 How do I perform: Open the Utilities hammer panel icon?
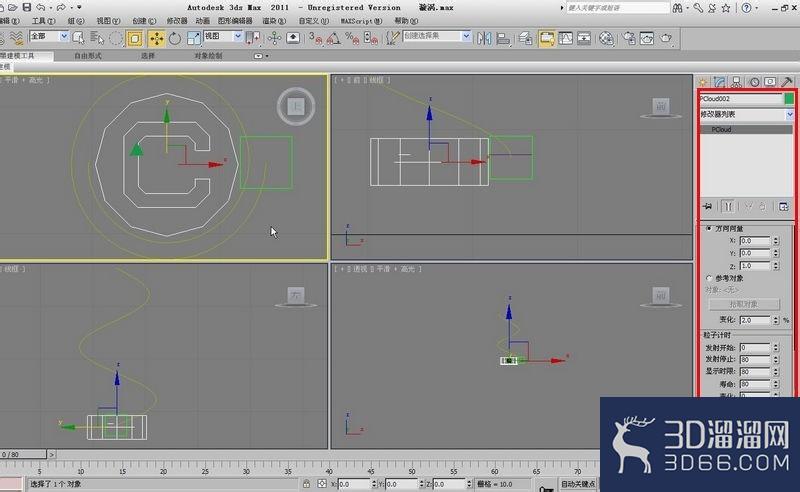pyautogui.click(x=787, y=82)
